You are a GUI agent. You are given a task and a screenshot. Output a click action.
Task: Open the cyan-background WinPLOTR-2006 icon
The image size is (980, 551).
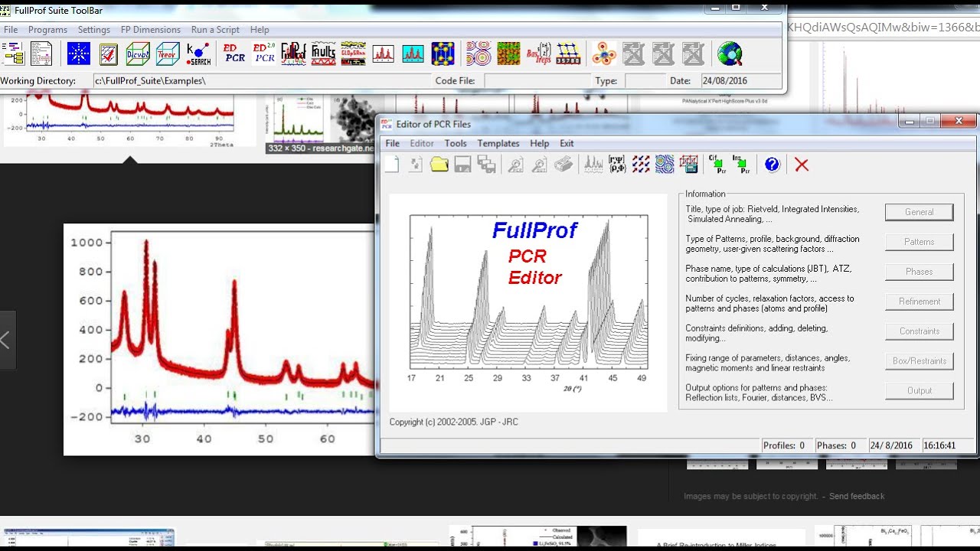pos(413,54)
